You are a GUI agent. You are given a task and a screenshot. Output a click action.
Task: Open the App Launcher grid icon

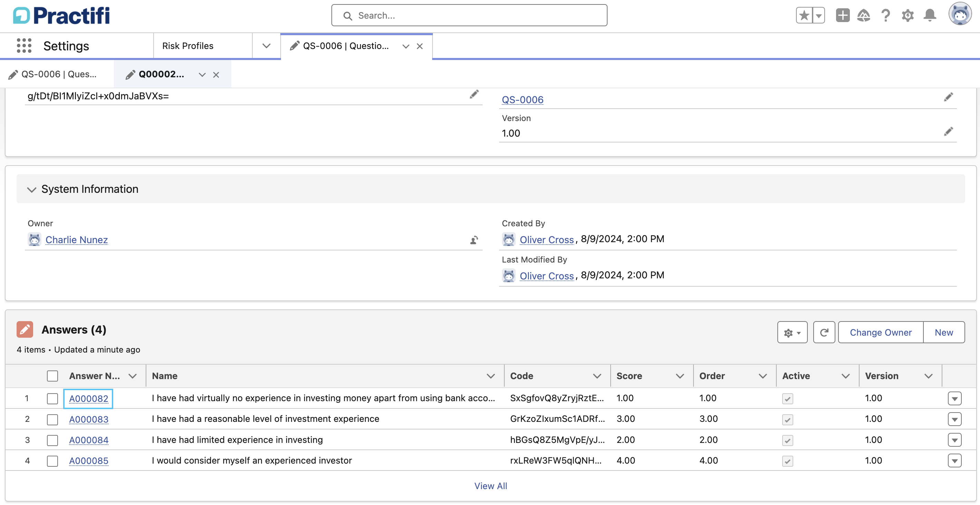(x=24, y=46)
